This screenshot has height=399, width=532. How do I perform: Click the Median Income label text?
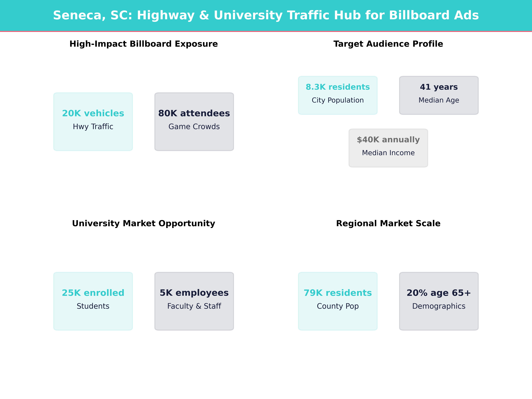click(x=388, y=153)
